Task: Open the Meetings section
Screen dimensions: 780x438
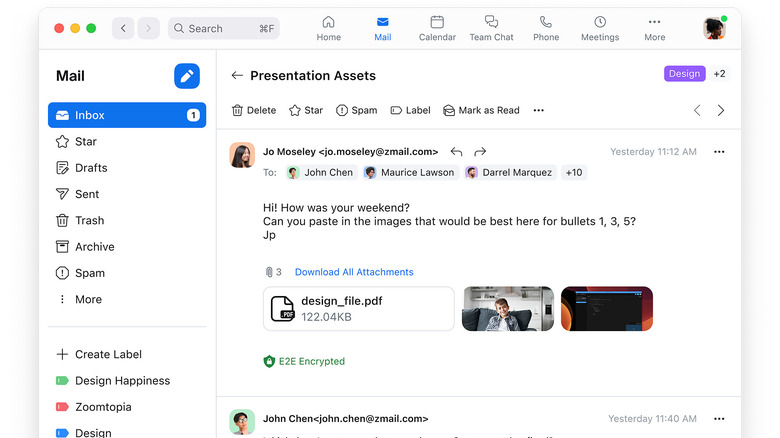Action: [600, 28]
